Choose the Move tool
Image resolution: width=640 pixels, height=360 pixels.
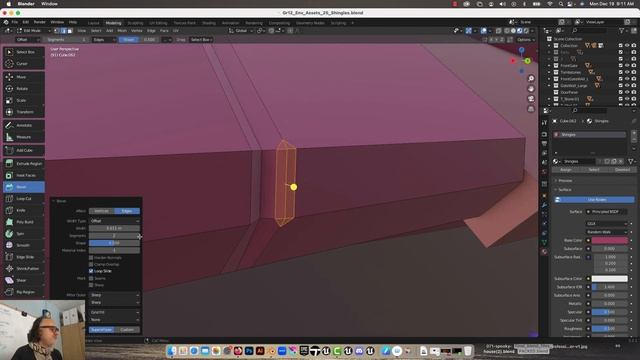click(x=24, y=77)
